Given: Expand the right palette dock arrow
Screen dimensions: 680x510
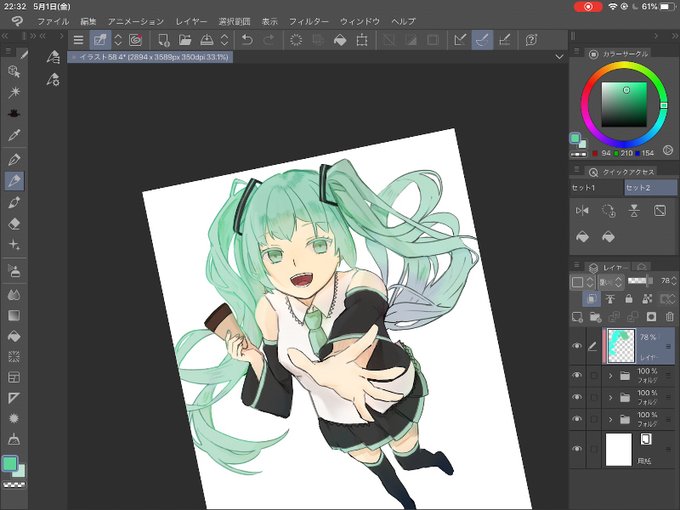Looking at the screenshot, I should (x=656, y=36).
